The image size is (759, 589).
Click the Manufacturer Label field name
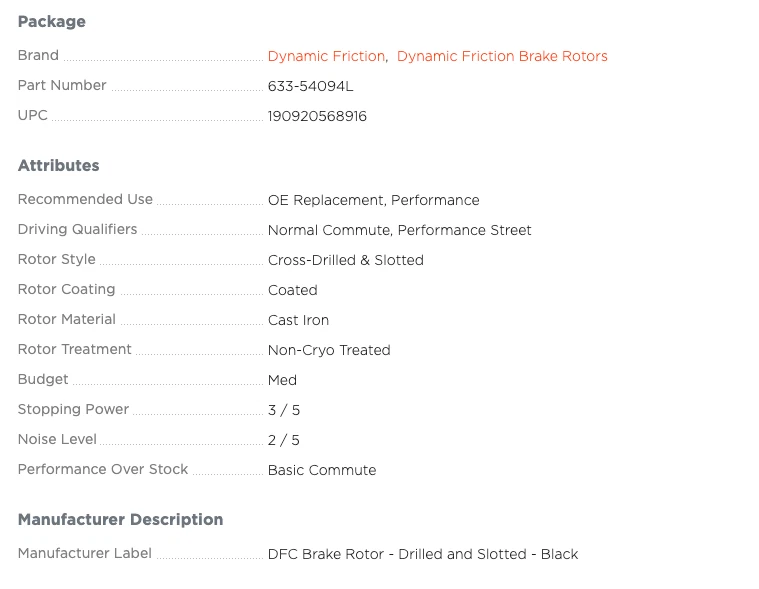click(85, 554)
